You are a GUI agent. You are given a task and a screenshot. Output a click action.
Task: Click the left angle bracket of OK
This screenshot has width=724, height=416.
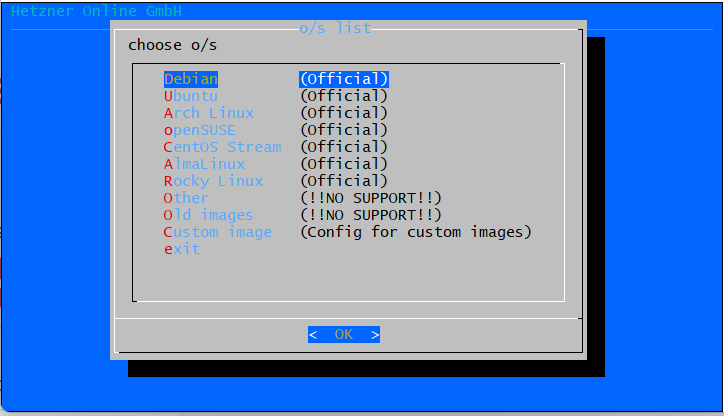313,335
